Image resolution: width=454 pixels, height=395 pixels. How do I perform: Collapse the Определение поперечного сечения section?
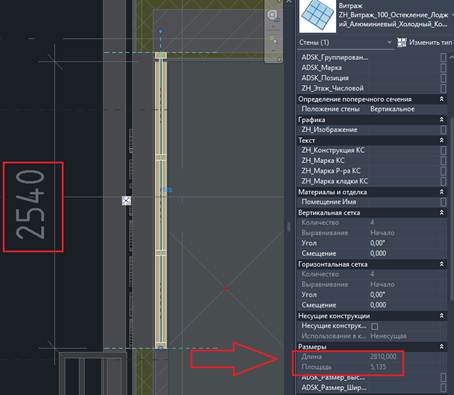(x=442, y=99)
